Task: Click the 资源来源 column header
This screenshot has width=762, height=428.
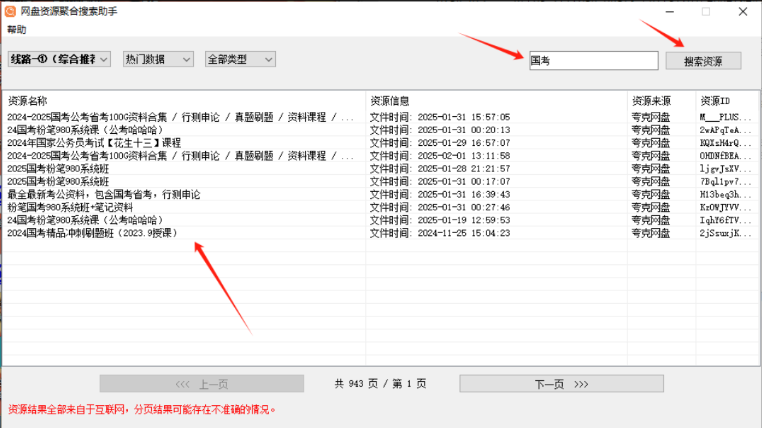Action: (652, 101)
